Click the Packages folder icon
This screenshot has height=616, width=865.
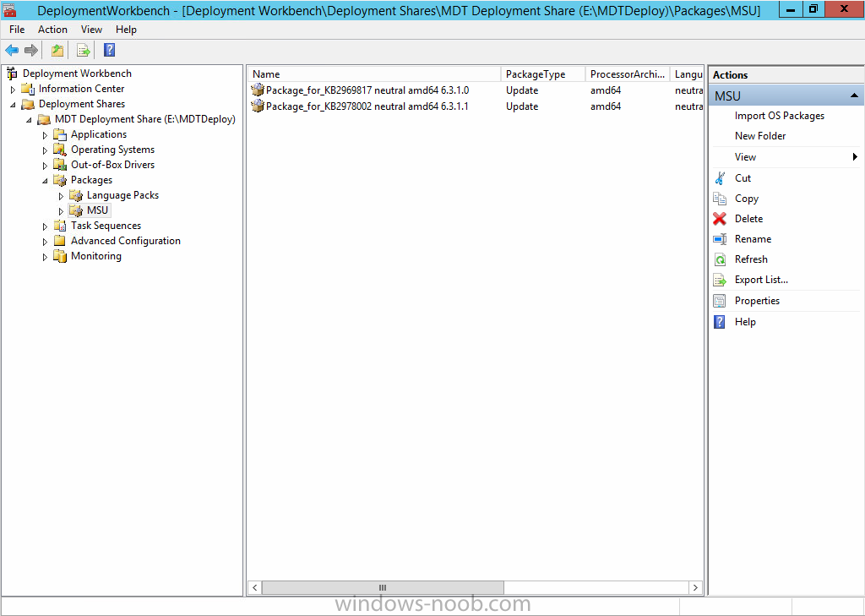[60, 180]
